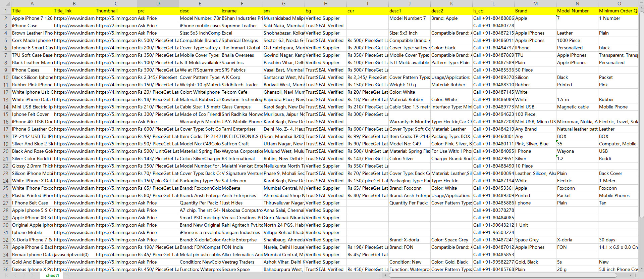
Task: Click the 'lcname' header cell
Action: tap(242, 11)
